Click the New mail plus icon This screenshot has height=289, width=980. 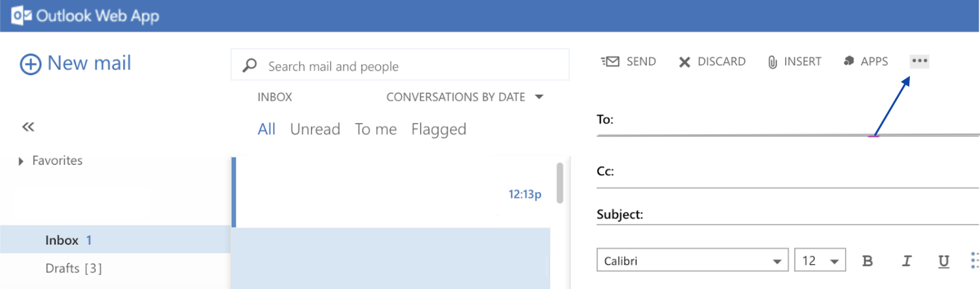click(x=31, y=65)
